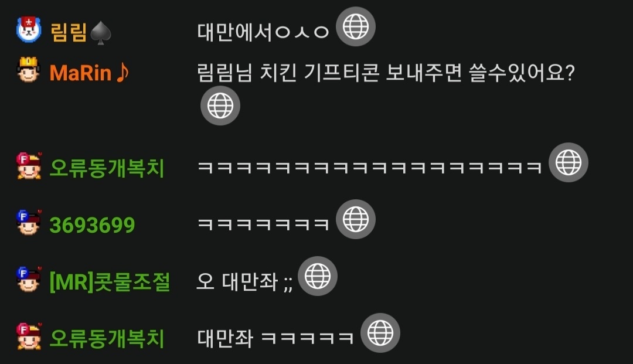Click the globe after the longest ㅋㅋㅋ message

(x=569, y=162)
